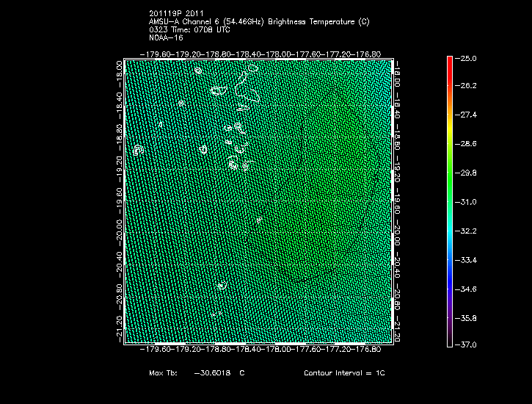Click the top longitude axis labels
This screenshot has width=532, height=404.
pyautogui.click(x=260, y=54)
